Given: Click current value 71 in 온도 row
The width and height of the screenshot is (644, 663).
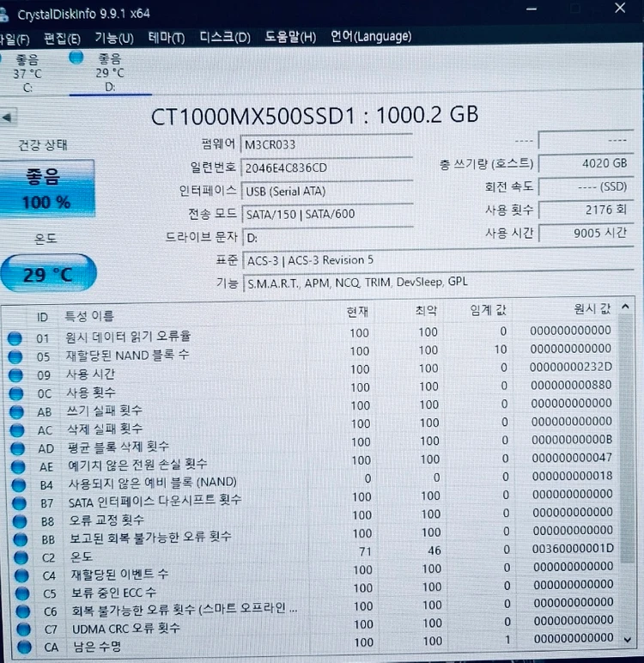Looking at the screenshot, I should pos(365,551).
